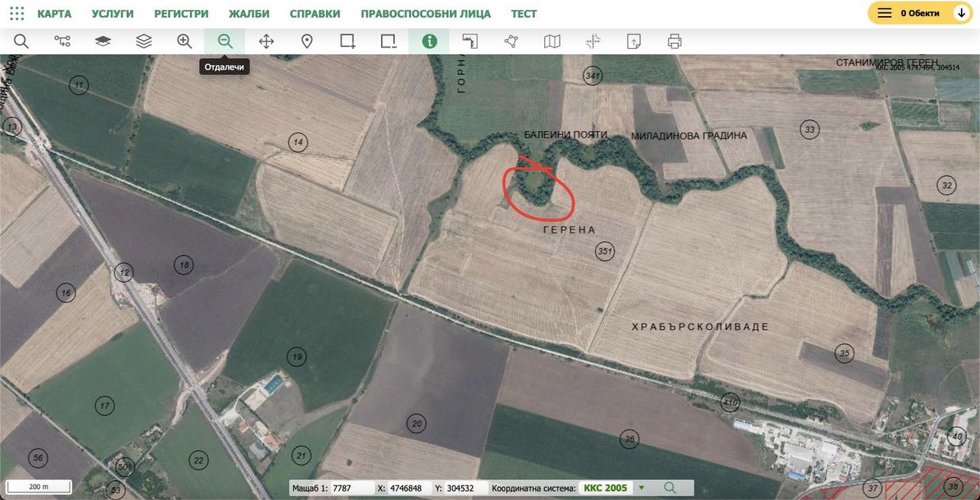The image size is (980, 500).
Task: Select the zoom in tool
Action: pyautogui.click(x=185, y=41)
